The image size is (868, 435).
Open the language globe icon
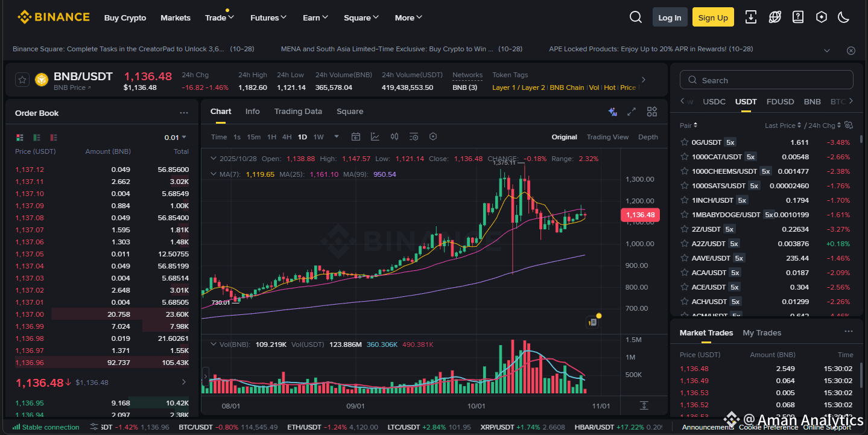click(775, 17)
